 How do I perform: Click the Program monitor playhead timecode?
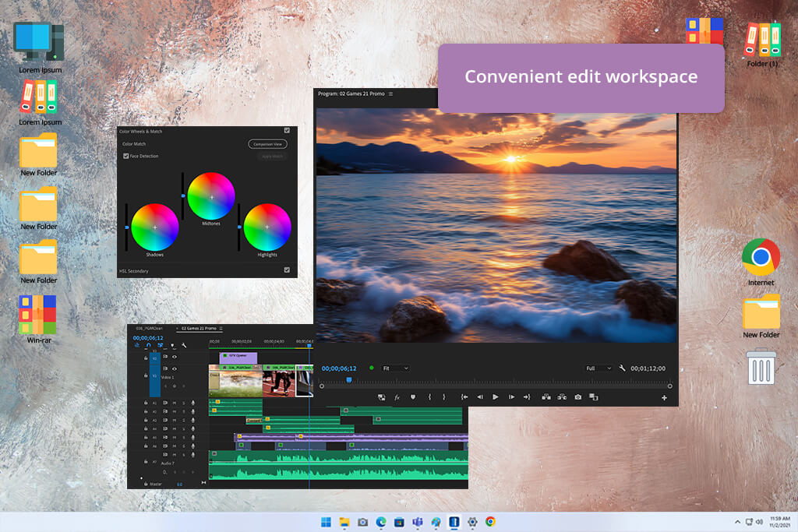[339, 368]
